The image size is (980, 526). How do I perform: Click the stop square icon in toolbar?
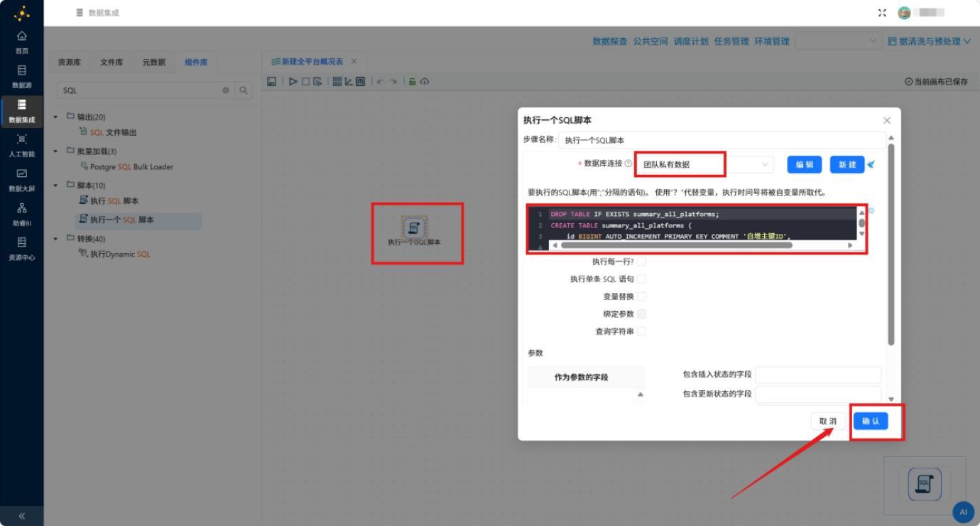click(x=306, y=82)
